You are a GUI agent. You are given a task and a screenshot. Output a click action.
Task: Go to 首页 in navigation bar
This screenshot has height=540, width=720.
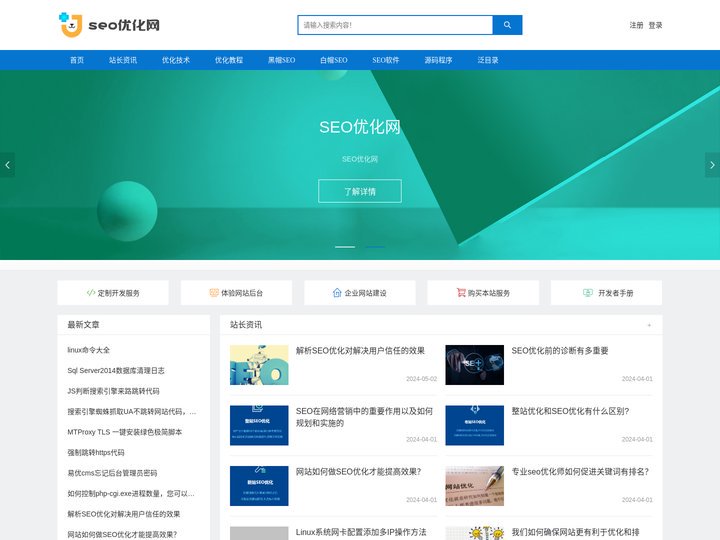point(77,60)
